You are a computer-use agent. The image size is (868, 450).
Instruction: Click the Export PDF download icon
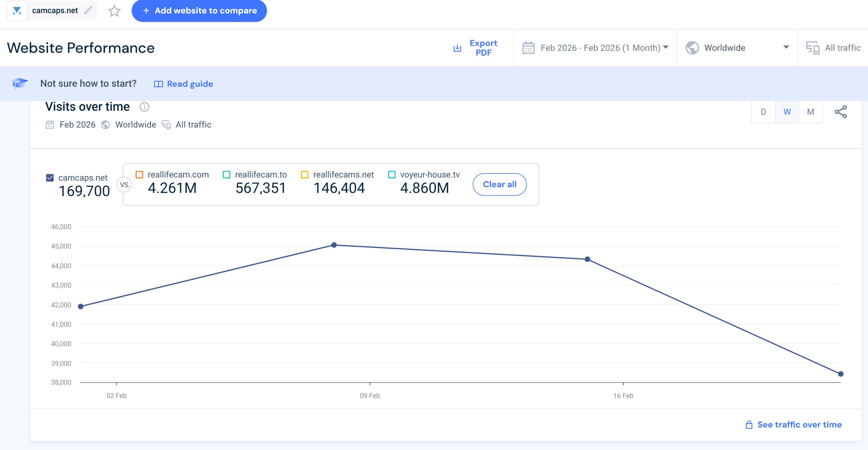[x=457, y=48]
